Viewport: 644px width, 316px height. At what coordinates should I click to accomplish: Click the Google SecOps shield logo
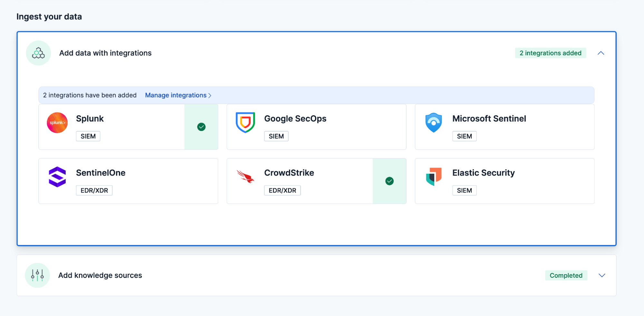click(x=245, y=122)
